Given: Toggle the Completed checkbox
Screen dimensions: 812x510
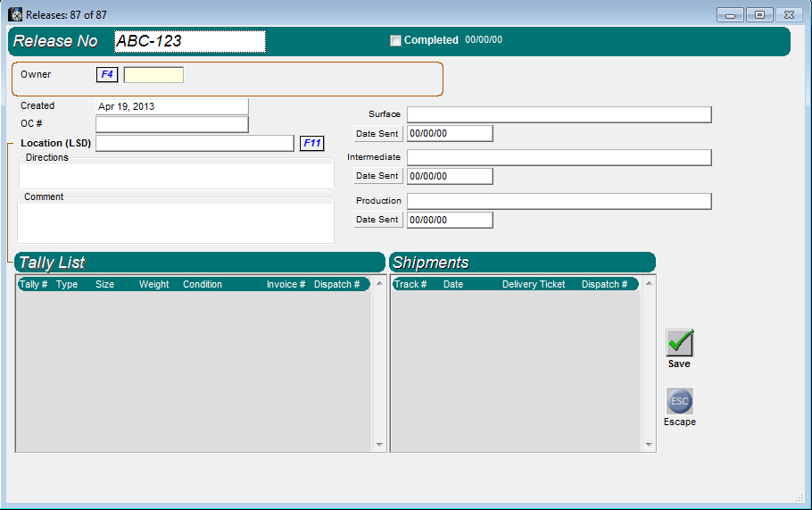Looking at the screenshot, I should pos(396,40).
